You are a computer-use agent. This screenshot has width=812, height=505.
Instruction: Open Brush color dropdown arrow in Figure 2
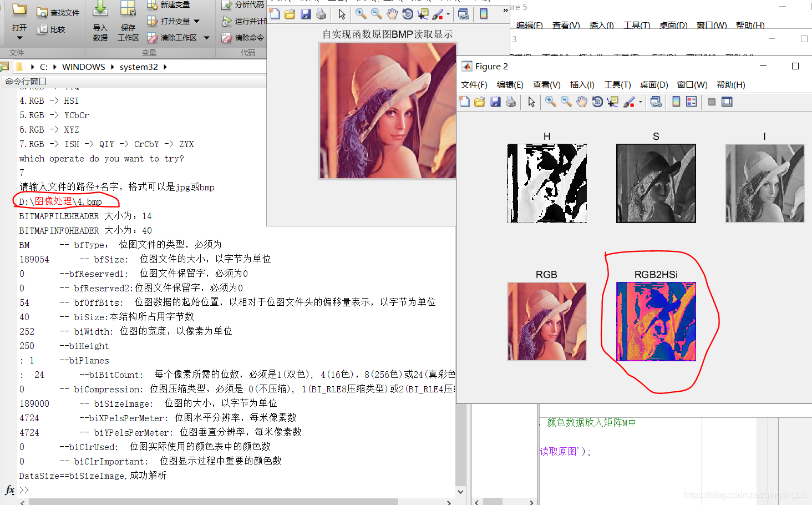coord(640,102)
